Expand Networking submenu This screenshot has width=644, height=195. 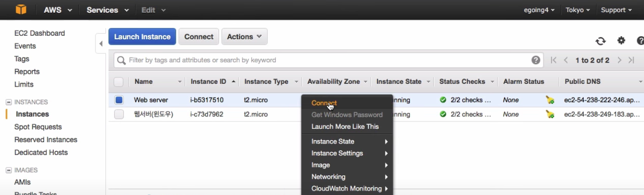coord(347,177)
